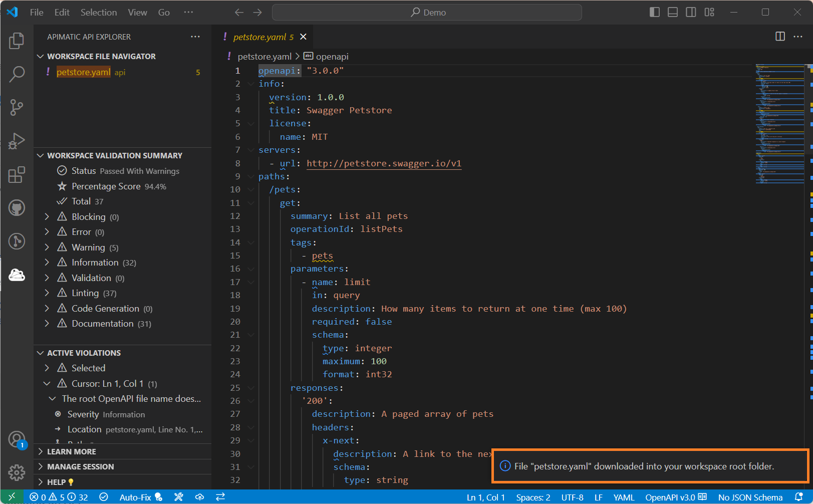Open the Search view in activity bar
The image size is (813, 504).
(x=17, y=74)
